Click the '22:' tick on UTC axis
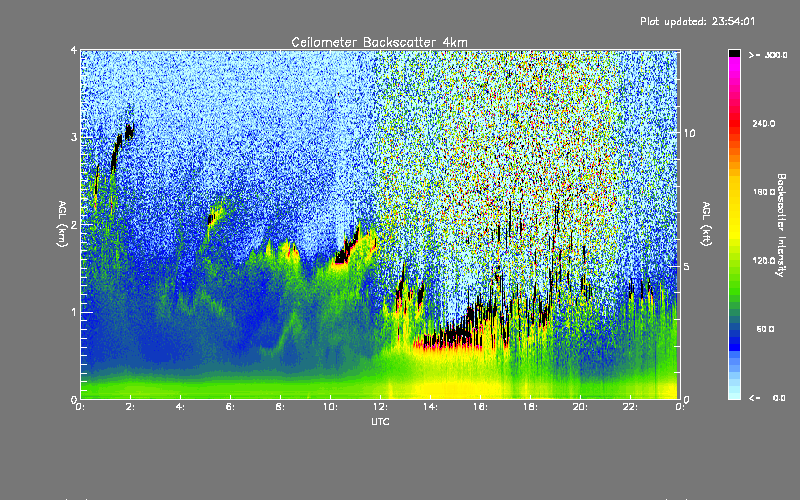This screenshot has width=800, height=500. [630, 407]
